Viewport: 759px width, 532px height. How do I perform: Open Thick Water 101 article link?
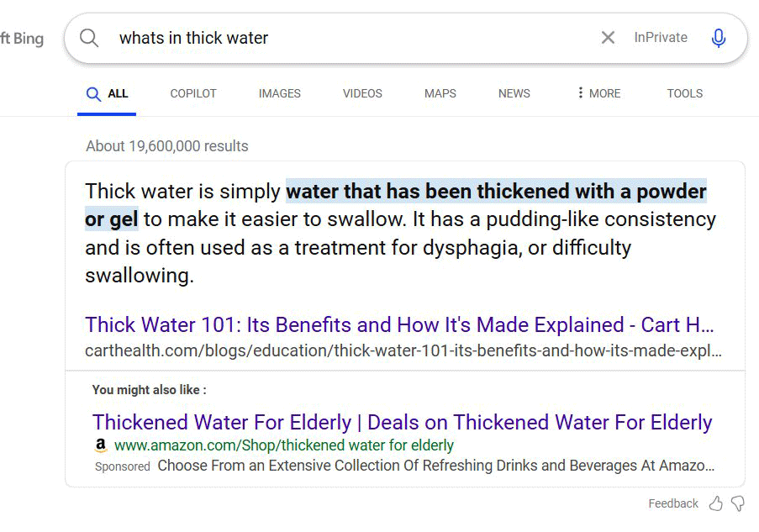(399, 324)
